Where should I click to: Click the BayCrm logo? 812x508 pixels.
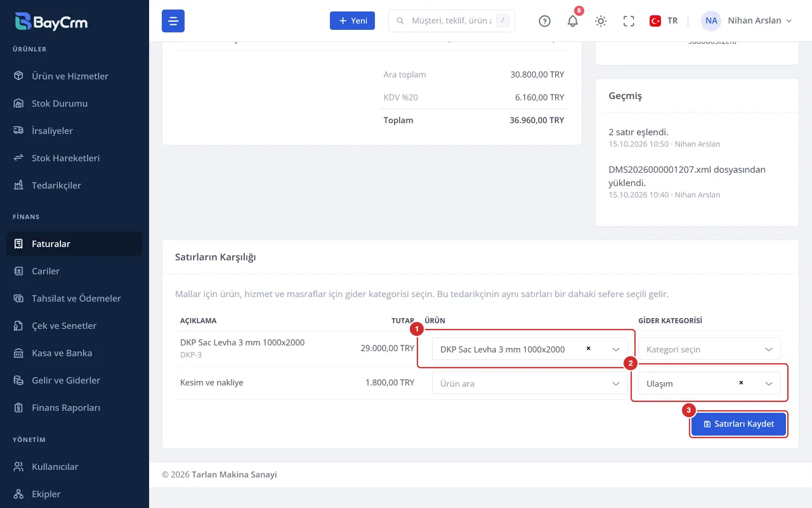(x=51, y=22)
